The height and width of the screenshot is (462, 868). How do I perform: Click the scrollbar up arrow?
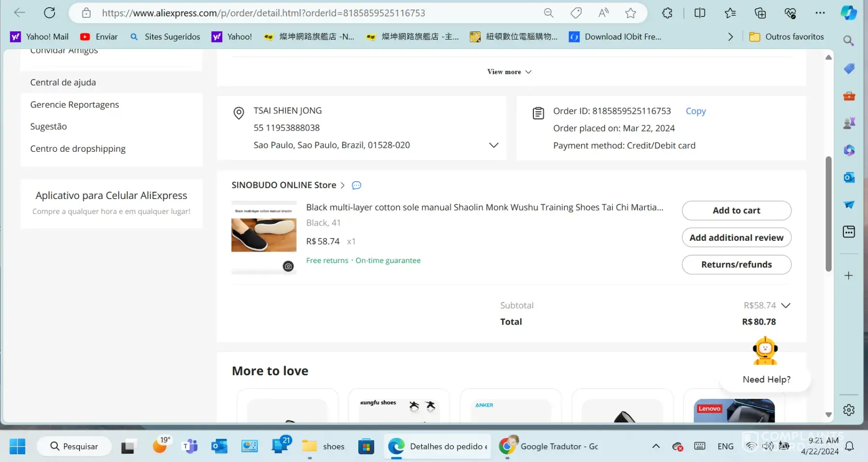click(x=828, y=57)
